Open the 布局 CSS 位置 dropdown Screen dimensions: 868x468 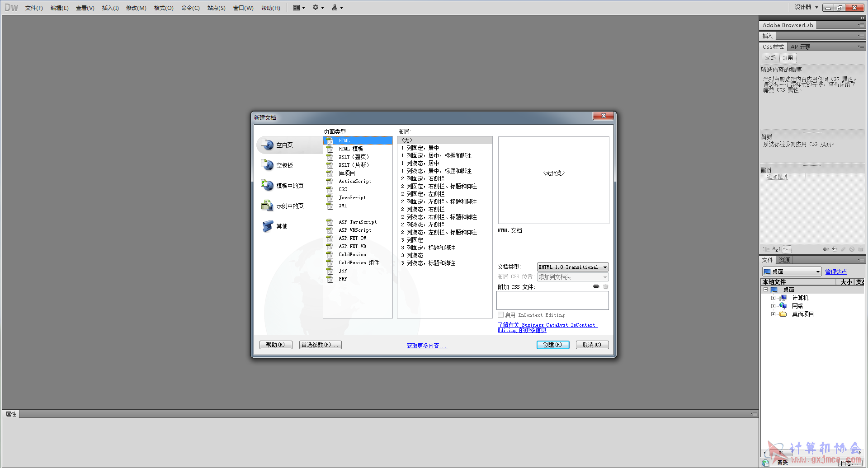(x=573, y=277)
